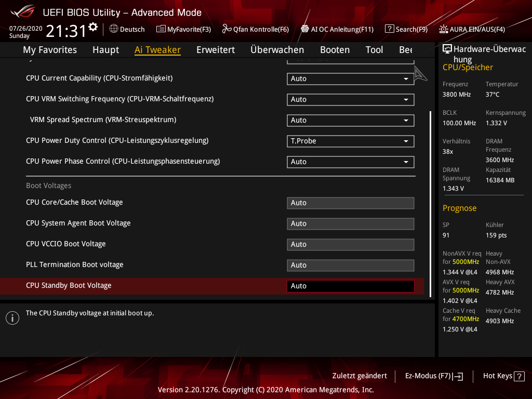Click PLL Termination Boot voltage field

click(x=351, y=265)
